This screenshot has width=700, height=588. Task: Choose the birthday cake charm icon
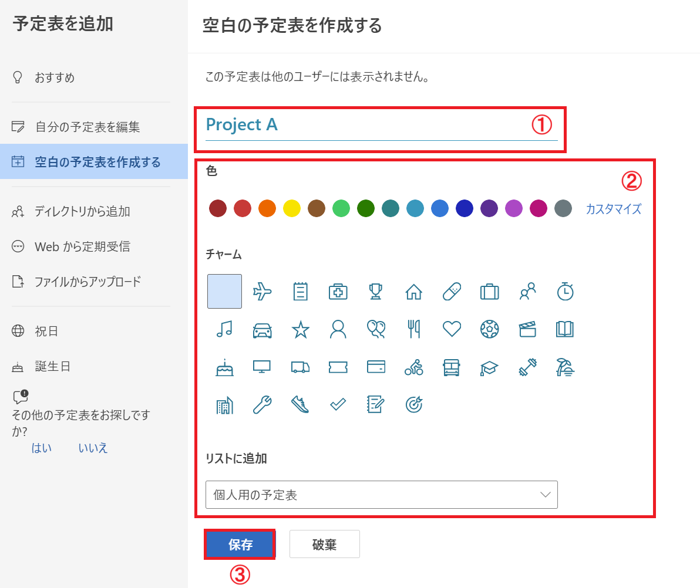click(x=224, y=367)
